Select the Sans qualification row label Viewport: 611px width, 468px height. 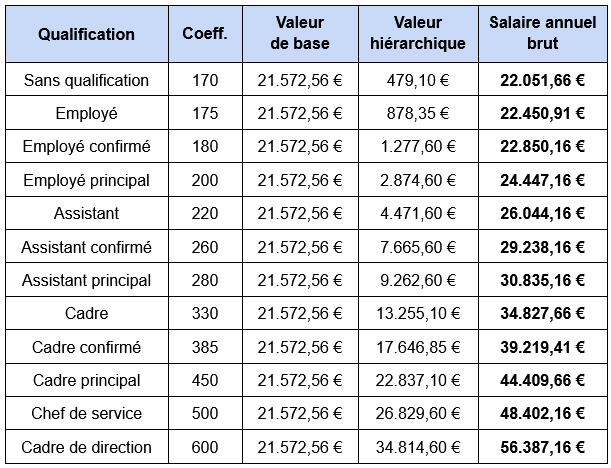87,80
